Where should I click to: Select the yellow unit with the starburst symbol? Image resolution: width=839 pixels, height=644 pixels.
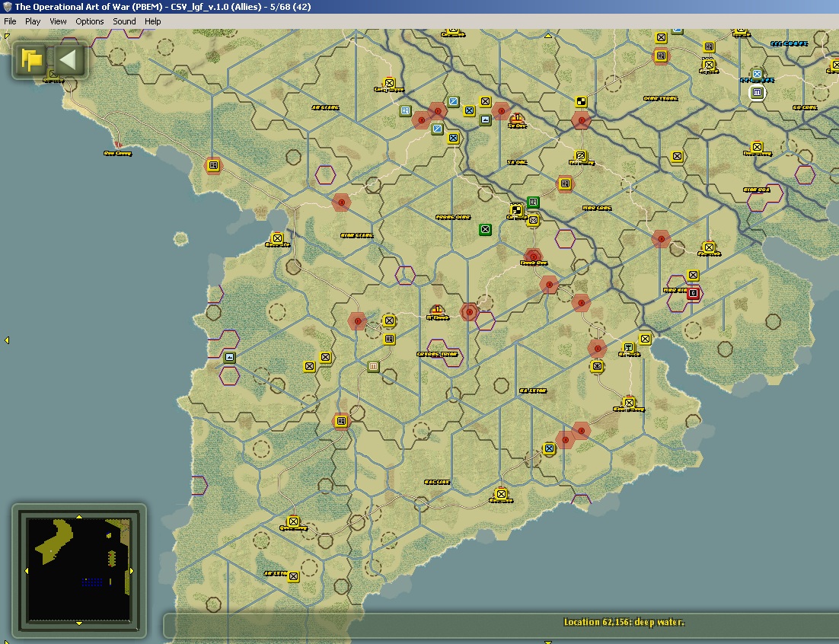coord(597,366)
